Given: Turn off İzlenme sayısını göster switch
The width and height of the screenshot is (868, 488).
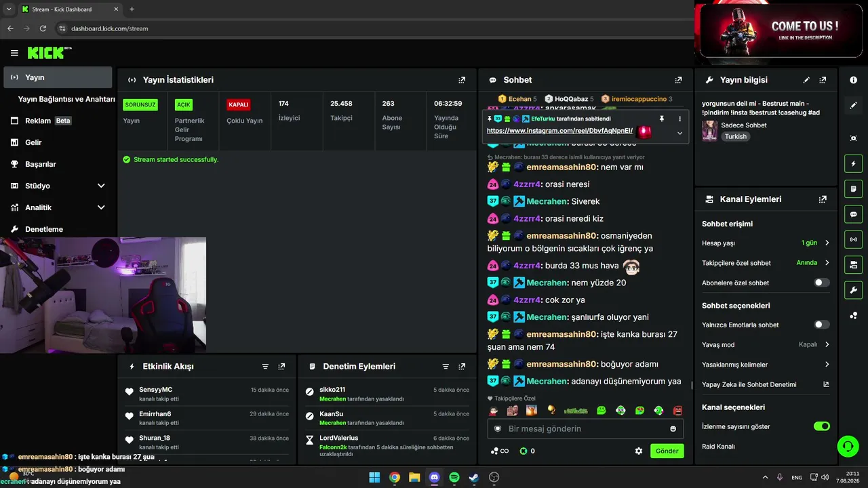Looking at the screenshot, I should pyautogui.click(x=821, y=426).
